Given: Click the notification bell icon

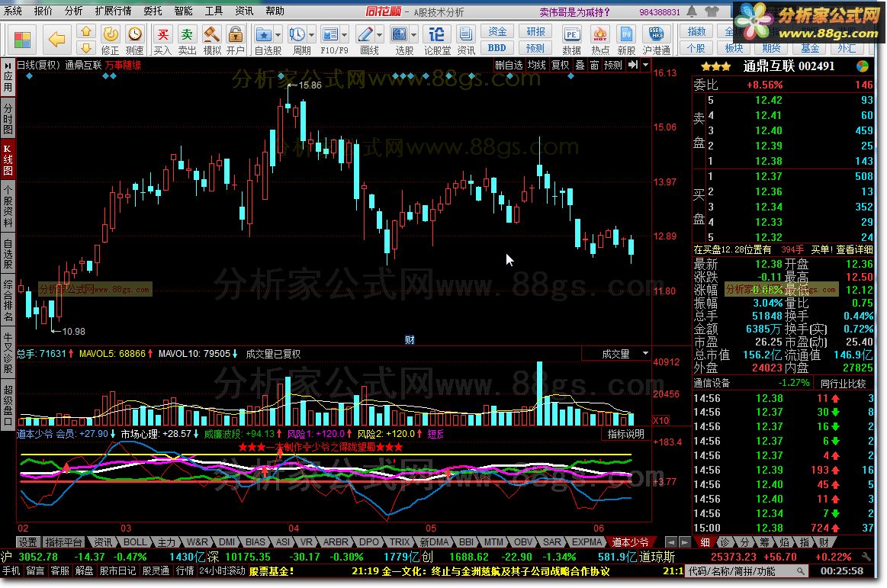Looking at the screenshot, I should tap(691, 11).
